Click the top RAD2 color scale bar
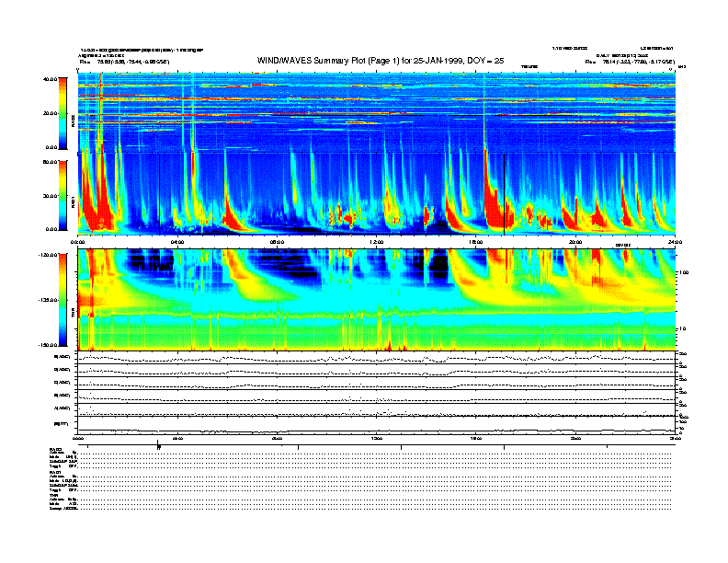 63,113
